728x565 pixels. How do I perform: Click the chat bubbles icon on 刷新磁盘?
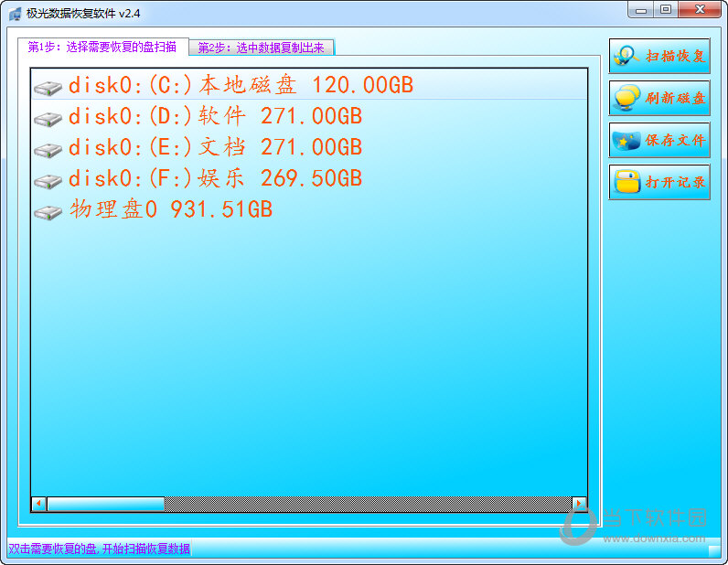coord(626,98)
